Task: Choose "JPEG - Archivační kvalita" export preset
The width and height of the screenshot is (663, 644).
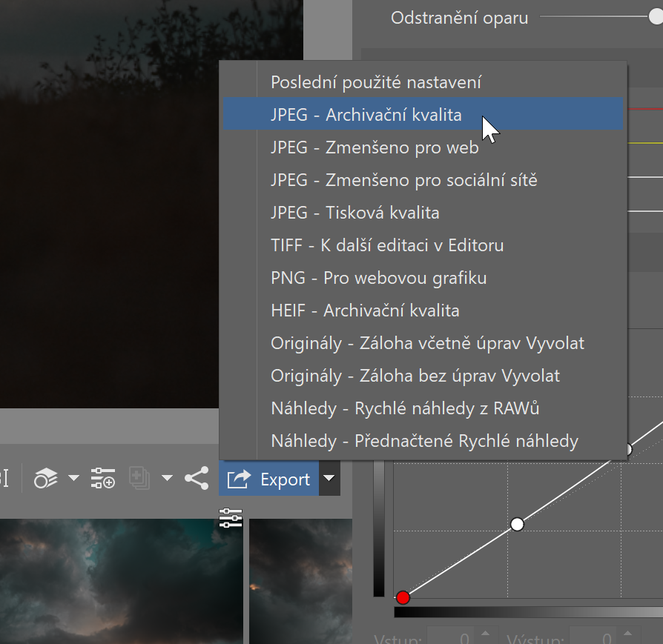Action: click(366, 115)
